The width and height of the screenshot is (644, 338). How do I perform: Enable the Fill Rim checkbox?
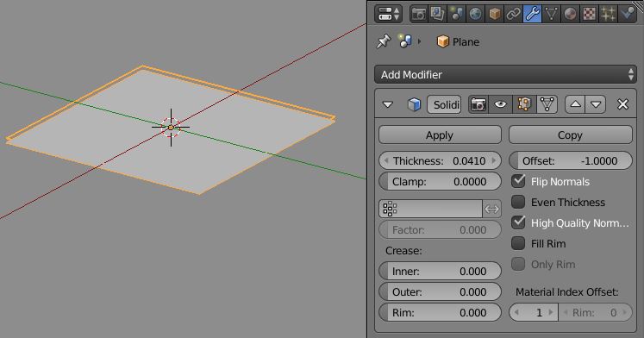tap(518, 243)
